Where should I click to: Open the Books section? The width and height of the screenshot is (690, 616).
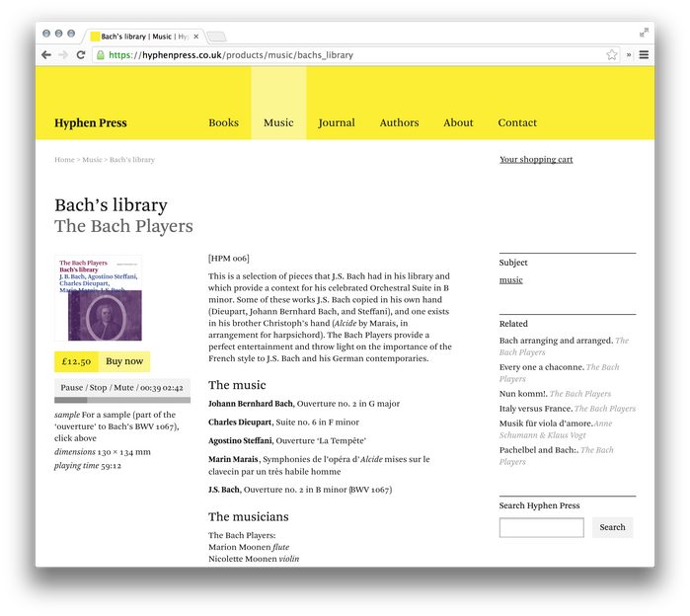[223, 122]
